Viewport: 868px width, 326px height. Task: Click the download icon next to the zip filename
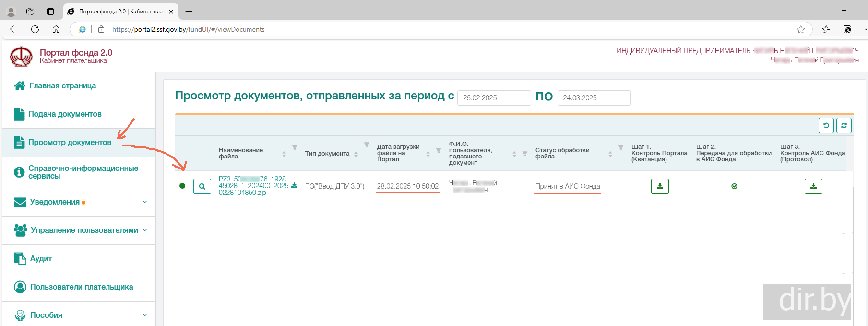pyautogui.click(x=295, y=186)
